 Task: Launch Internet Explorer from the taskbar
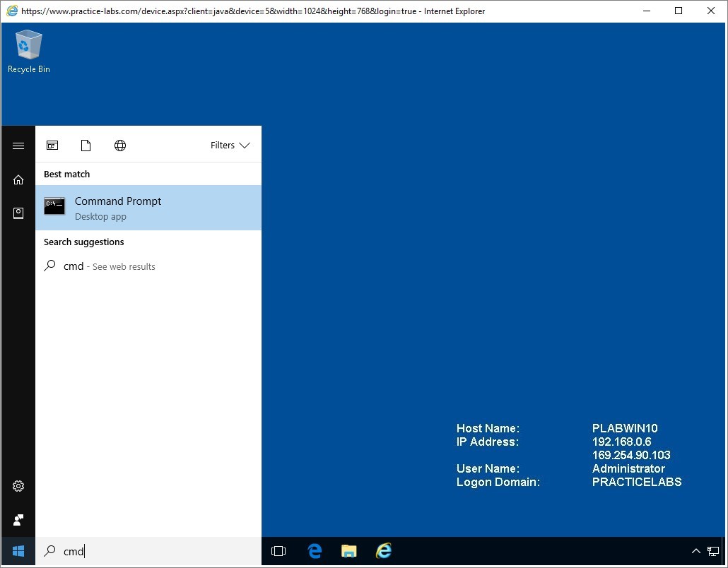[x=383, y=551]
